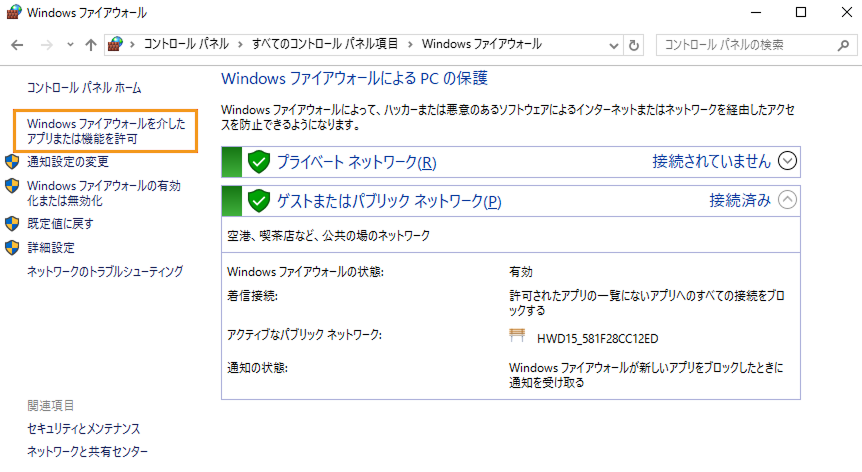Go back using the back arrow
This screenshot has width=862, height=472.
pos(17,45)
